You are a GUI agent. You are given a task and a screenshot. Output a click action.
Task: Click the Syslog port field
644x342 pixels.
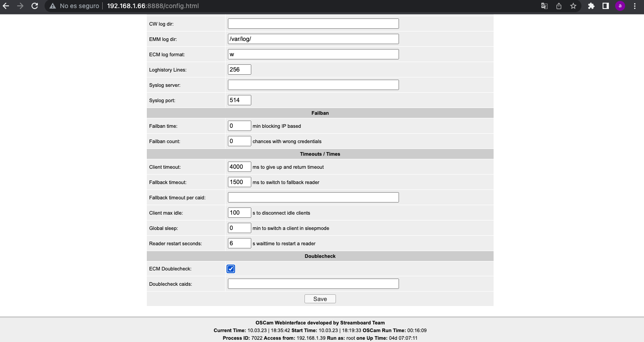[x=239, y=100]
